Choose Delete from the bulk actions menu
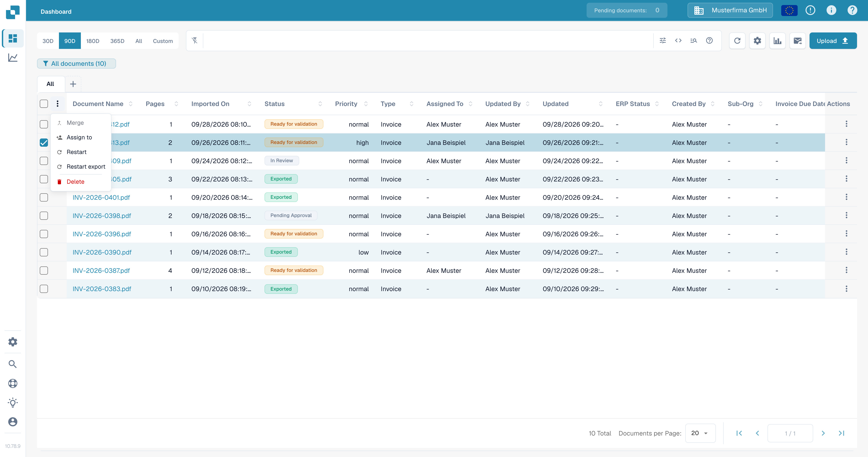The image size is (868, 457). [75, 182]
